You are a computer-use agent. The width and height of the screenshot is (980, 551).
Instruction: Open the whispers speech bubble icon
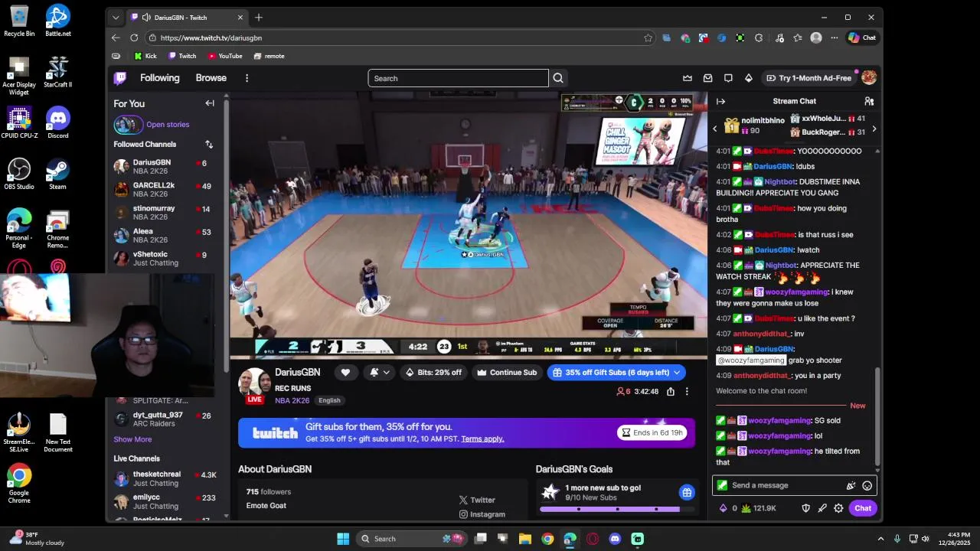coord(728,78)
